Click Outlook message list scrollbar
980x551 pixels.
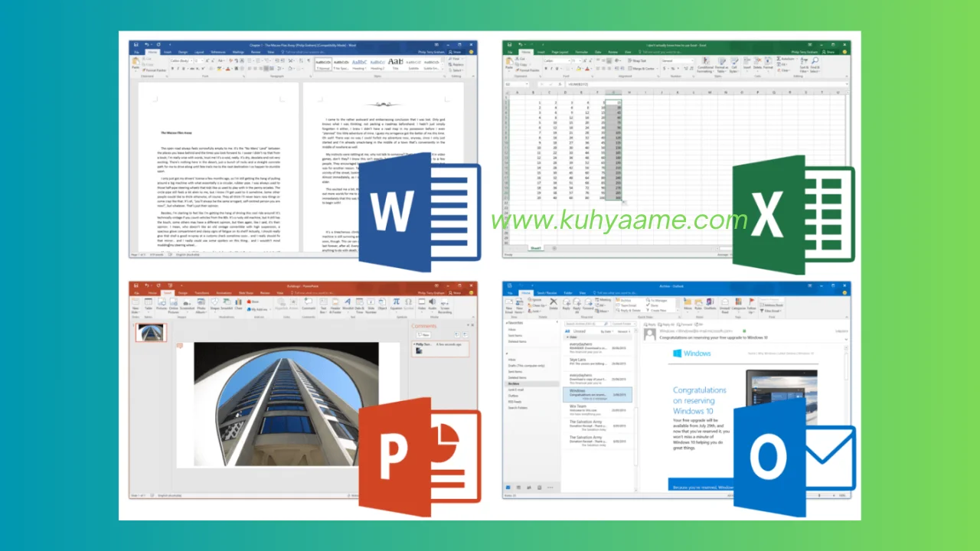pos(635,436)
